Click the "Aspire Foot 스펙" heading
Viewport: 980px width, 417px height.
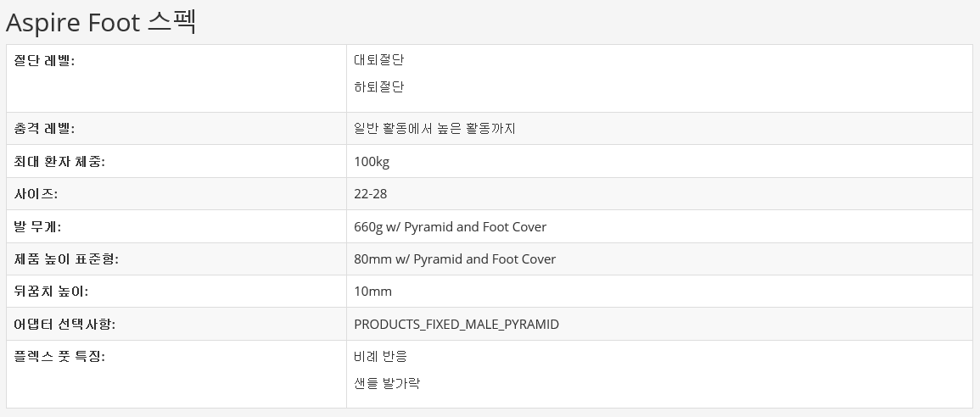coord(102,22)
